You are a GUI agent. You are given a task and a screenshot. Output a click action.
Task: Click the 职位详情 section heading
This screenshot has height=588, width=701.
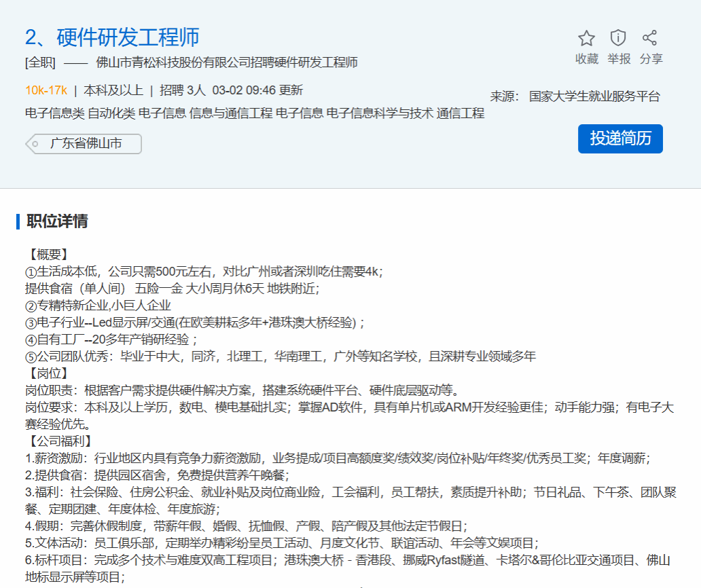(x=56, y=221)
